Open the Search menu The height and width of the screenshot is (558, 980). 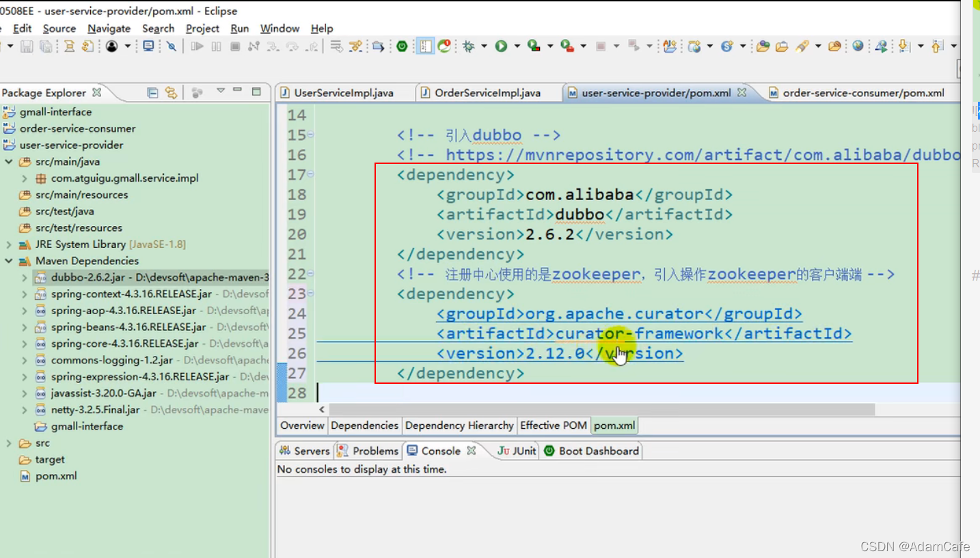coord(158,28)
